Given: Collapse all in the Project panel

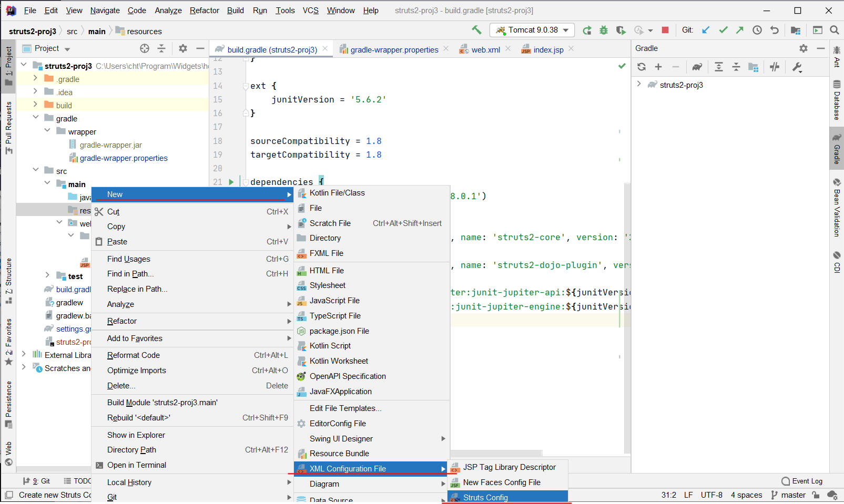Looking at the screenshot, I should pyautogui.click(x=161, y=48).
